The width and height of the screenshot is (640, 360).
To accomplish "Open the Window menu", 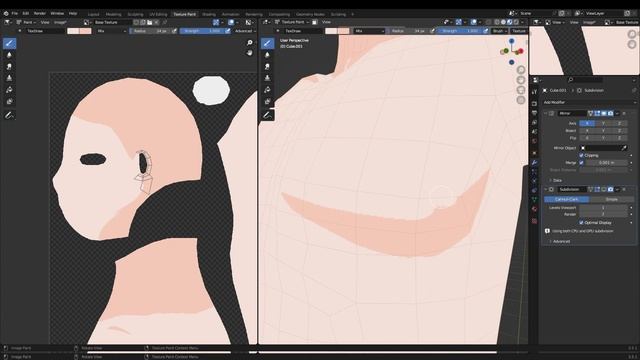I will [57, 13].
